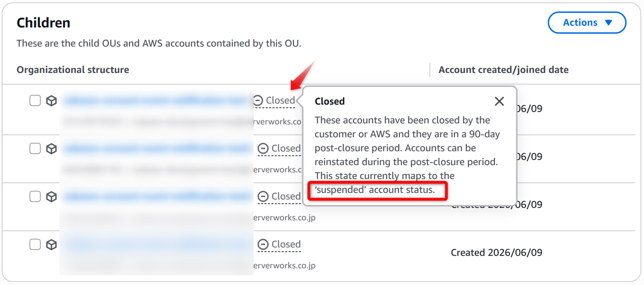
Task: Click the third row Closed status label
Action: point(286,196)
